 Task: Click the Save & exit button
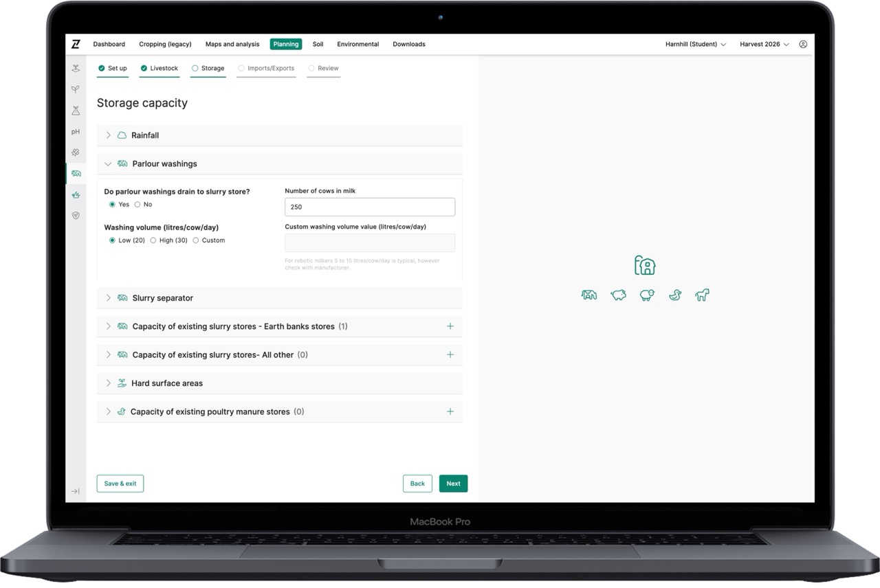point(120,484)
